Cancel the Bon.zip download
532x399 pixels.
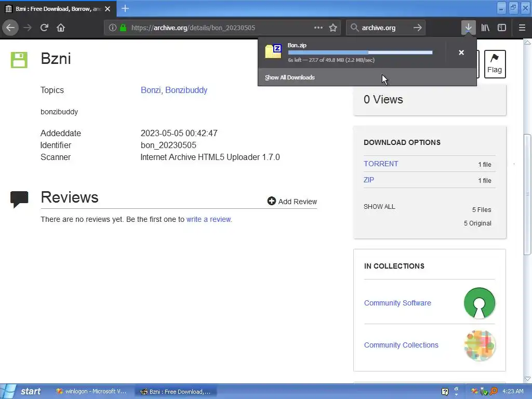[x=461, y=52]
